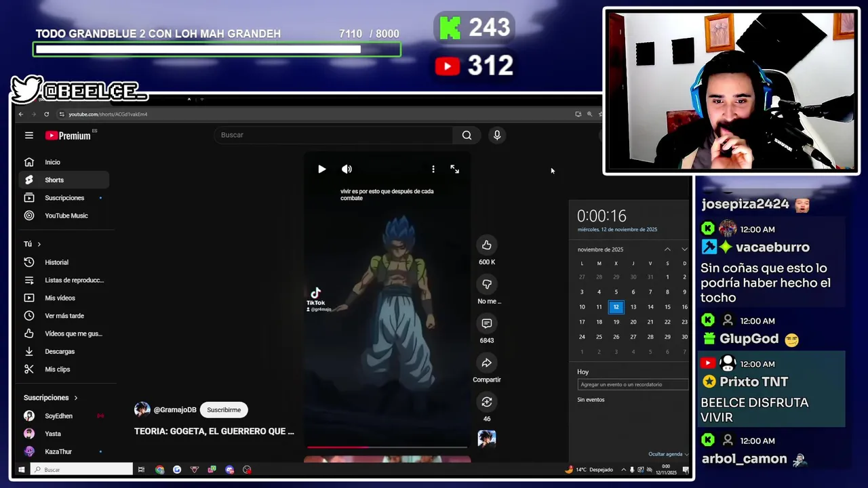This screenshot has width=868, height=488.
Task: Seek on the Shorts red progress bar
Action: click(x=387, y=447)
